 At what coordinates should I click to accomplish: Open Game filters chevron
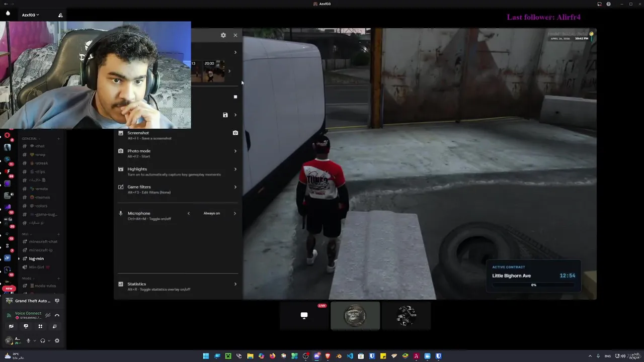(x=235, y=187)
